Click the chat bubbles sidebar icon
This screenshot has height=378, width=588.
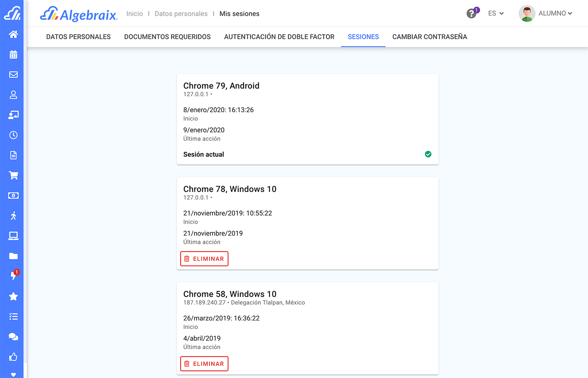pyautogui.click(x=13, y=337)
